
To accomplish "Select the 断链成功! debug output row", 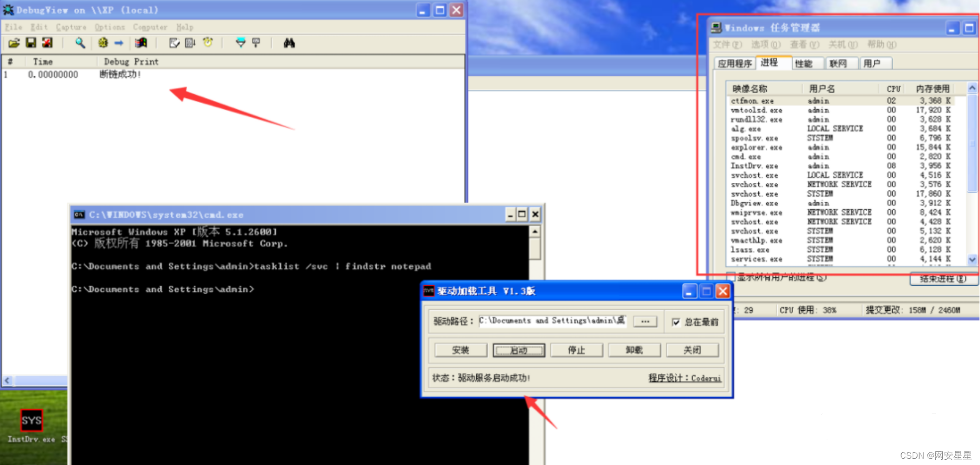I will coord(233,75).
